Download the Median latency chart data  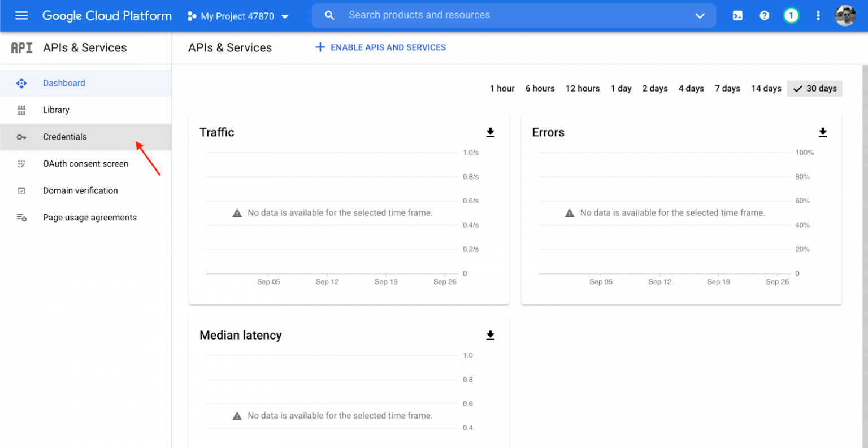(x=490, y=334)
